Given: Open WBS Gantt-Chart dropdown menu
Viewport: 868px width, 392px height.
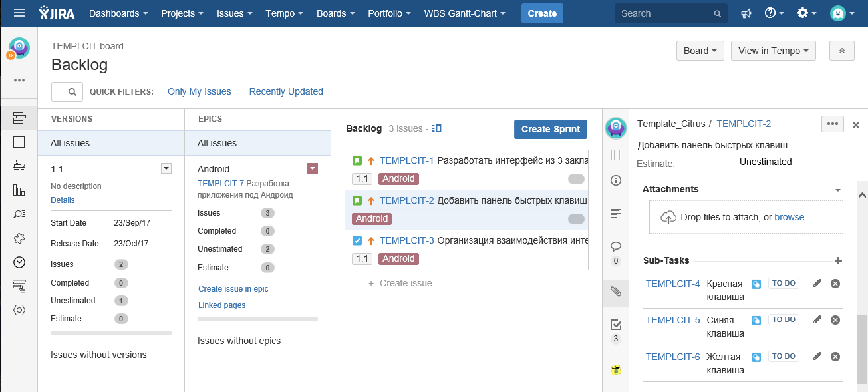Looking at the screenshot, I should (x=464, y=13).
